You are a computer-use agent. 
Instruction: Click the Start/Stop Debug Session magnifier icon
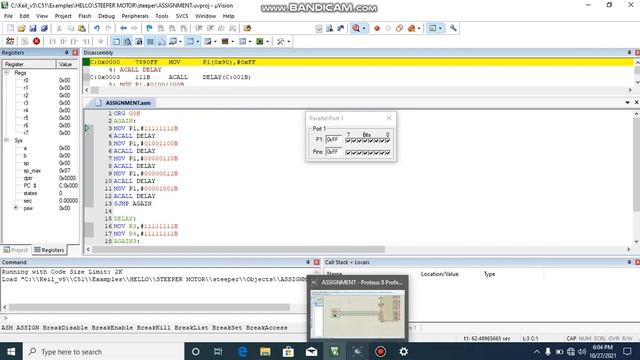click(x=356, y=28)
